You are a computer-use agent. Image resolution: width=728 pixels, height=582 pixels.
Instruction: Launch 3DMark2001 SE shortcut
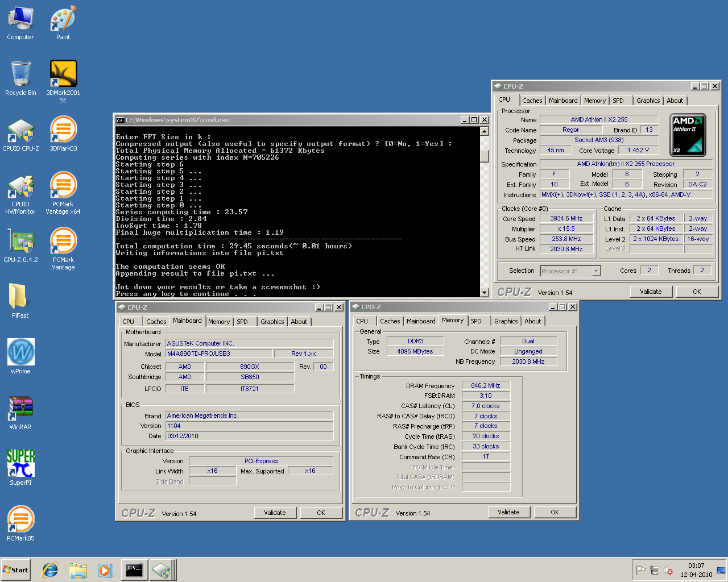63,81
